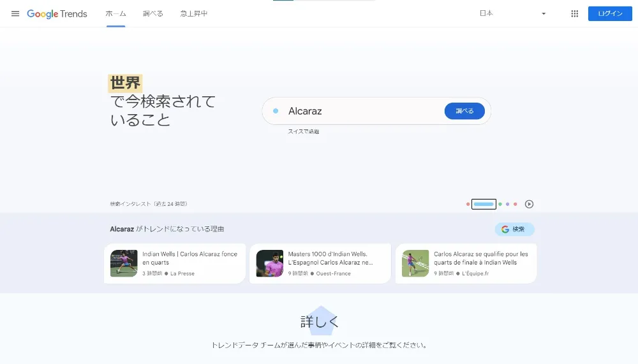
Task: Open the Google apps grid
Action: [575, 14]
